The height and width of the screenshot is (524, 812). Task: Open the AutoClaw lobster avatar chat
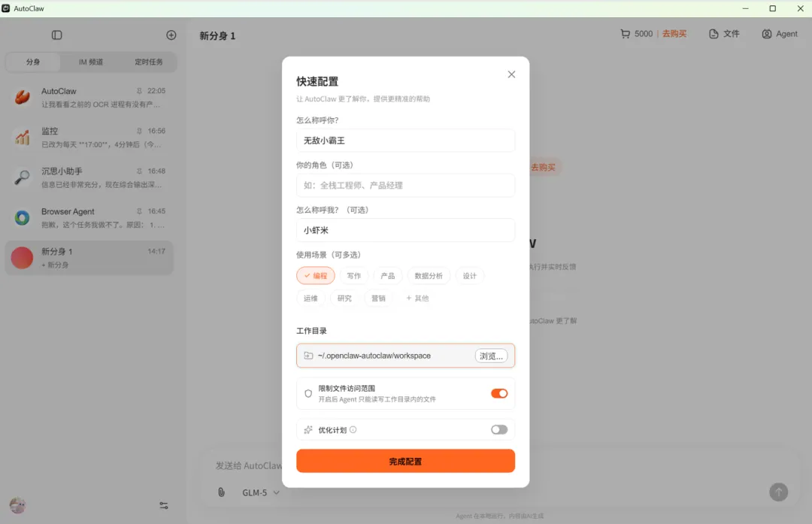coord(23,97)
